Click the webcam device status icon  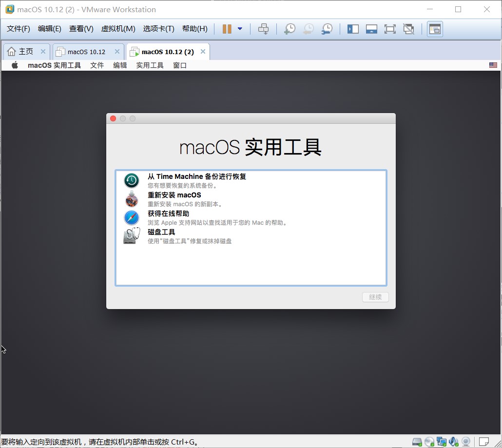tap(466, 442)
